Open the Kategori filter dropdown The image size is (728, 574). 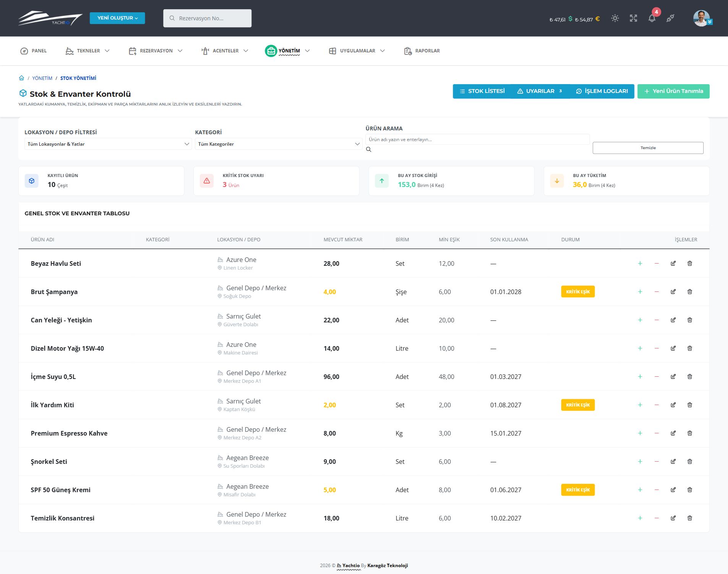[279, 144]
